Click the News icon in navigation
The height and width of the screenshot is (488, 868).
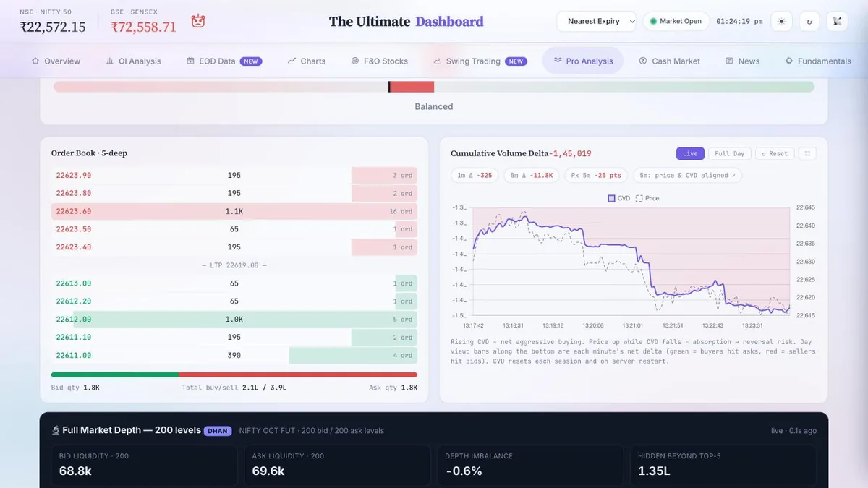click(x=729, y=61)
